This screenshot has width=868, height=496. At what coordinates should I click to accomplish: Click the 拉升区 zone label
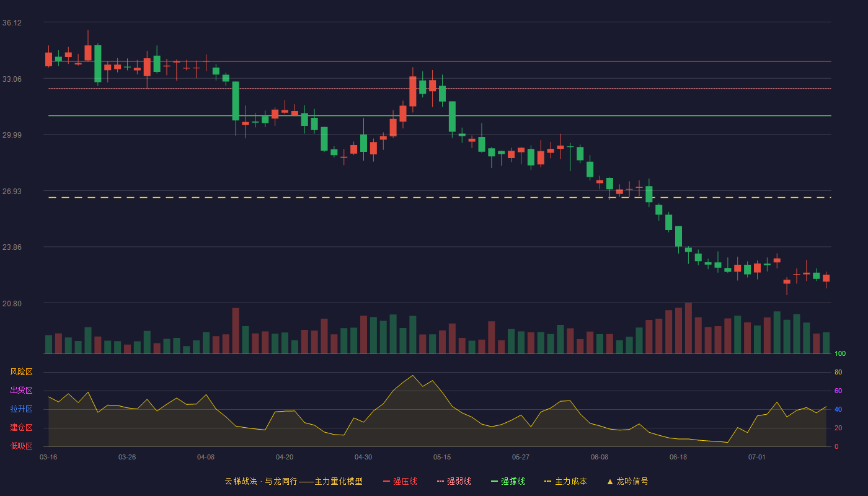[21, 409]
